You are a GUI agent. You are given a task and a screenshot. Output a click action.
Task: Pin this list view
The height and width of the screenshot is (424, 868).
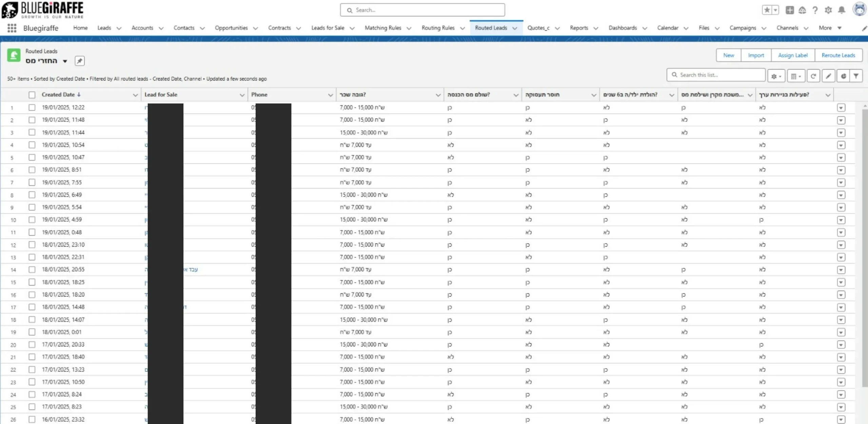(x=79, y=61)
